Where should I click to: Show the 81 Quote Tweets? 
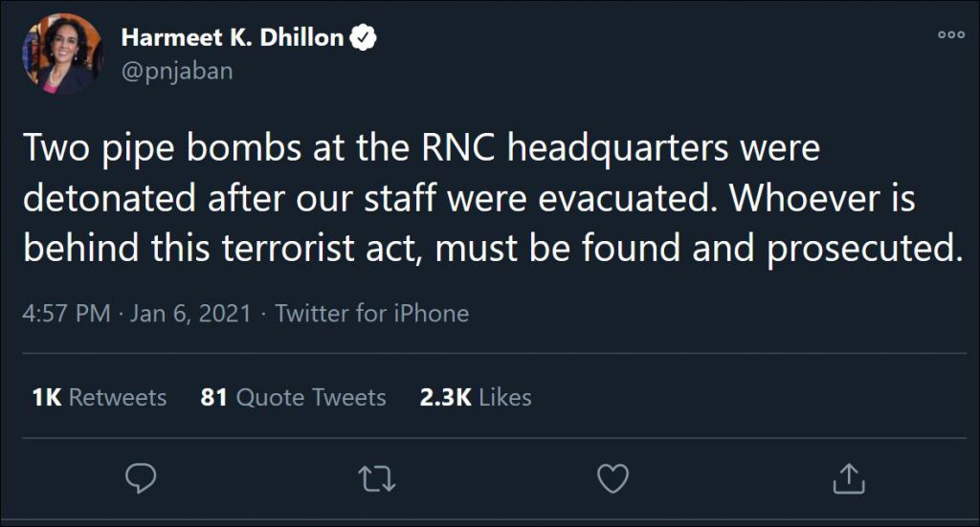[x=293, y=397]
